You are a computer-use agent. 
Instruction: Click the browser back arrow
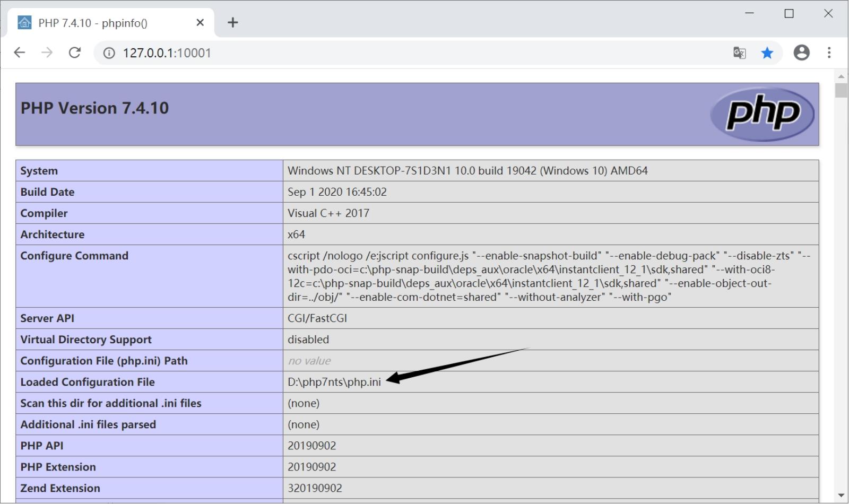[x=20, y=53]
